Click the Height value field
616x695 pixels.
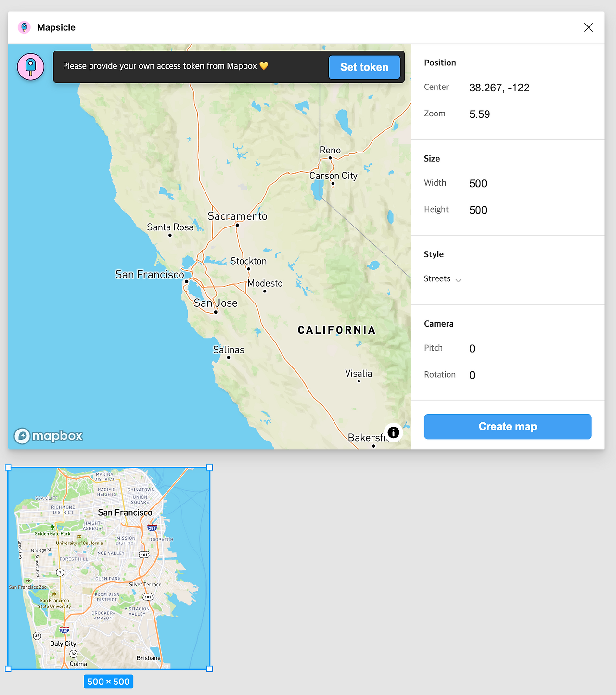tap(478, 210)
